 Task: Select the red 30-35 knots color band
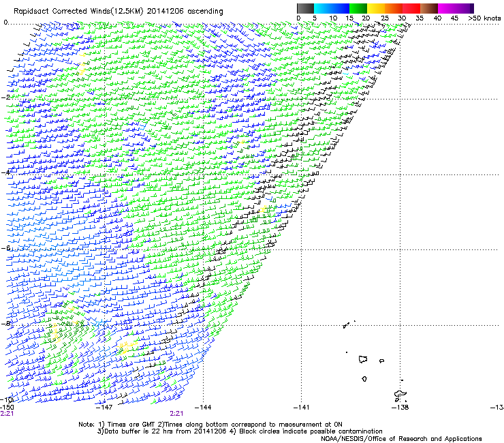coord(411,8)
